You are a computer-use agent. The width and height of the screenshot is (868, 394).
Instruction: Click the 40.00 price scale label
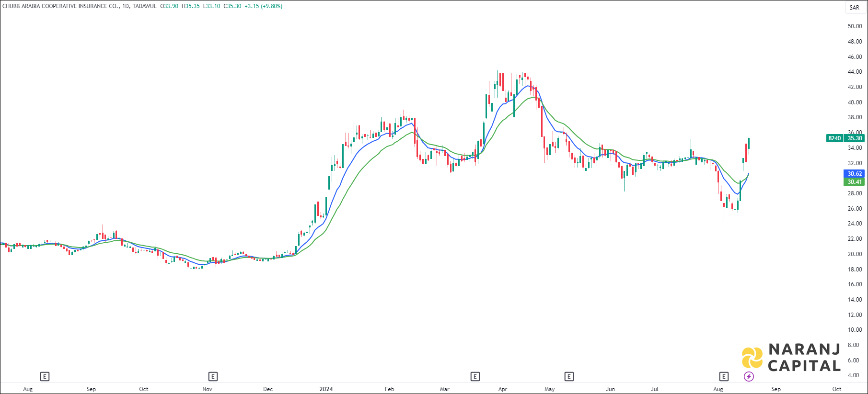(x=855, y=102)
